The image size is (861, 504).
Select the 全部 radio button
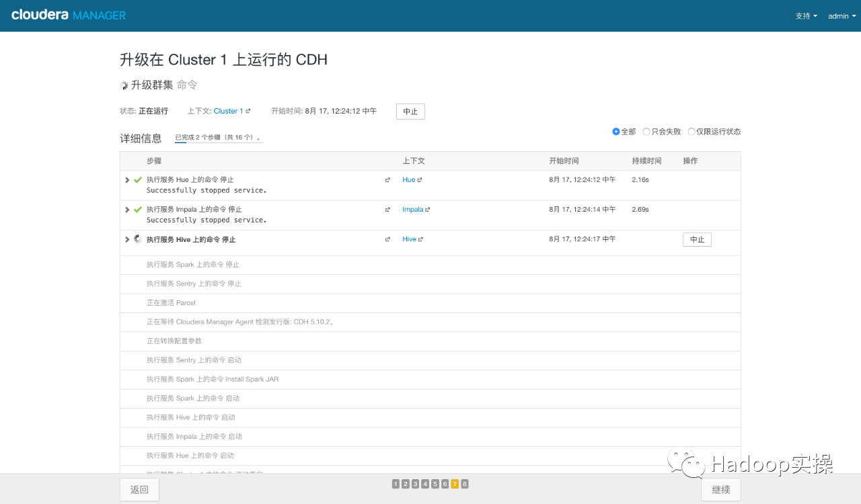615,132
